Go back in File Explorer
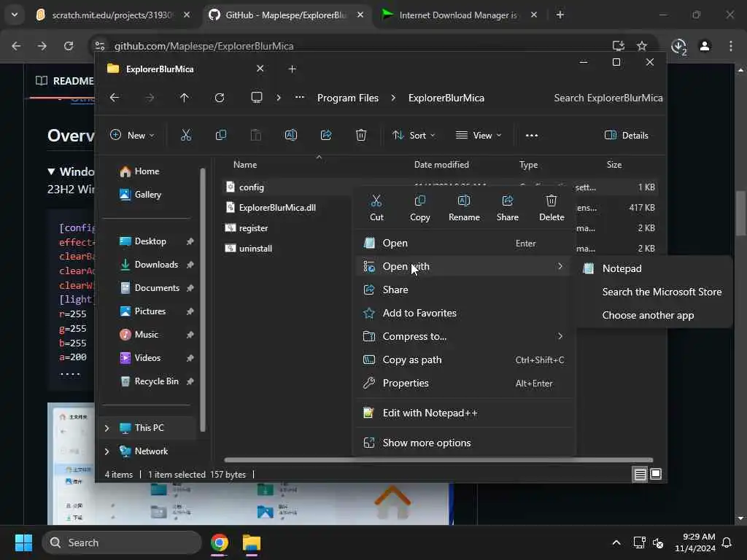Image resolution: width=747 pixels, height=560 pixels. (115, 98)
